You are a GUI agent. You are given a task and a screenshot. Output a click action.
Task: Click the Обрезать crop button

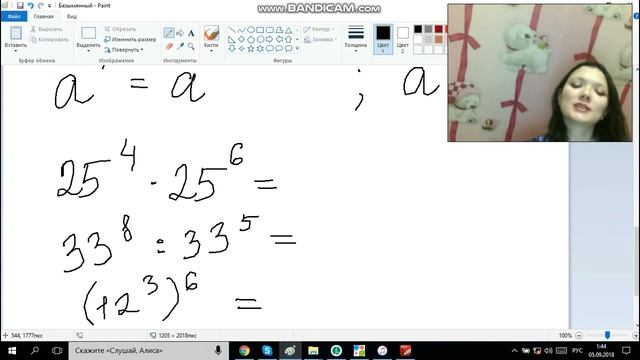point(120,29)
